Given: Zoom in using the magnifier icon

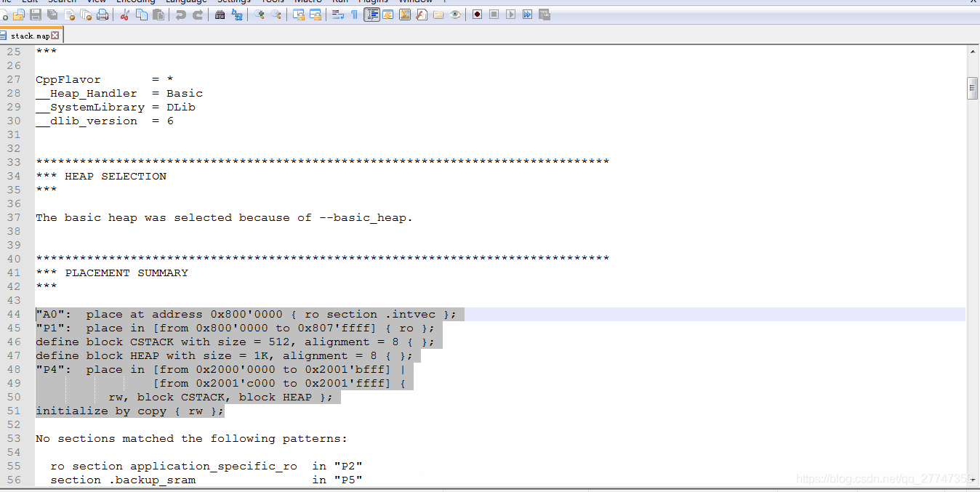Looking at the screenshot, I should (x=259, y=15).
